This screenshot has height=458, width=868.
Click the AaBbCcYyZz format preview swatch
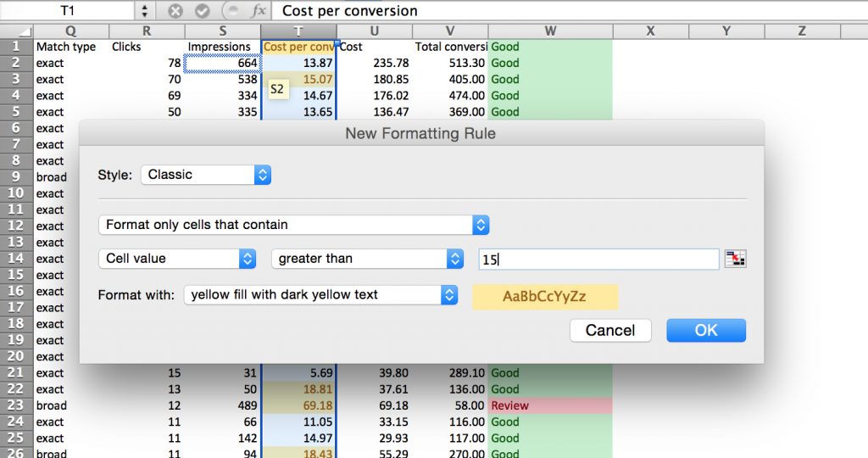point(545,296)
